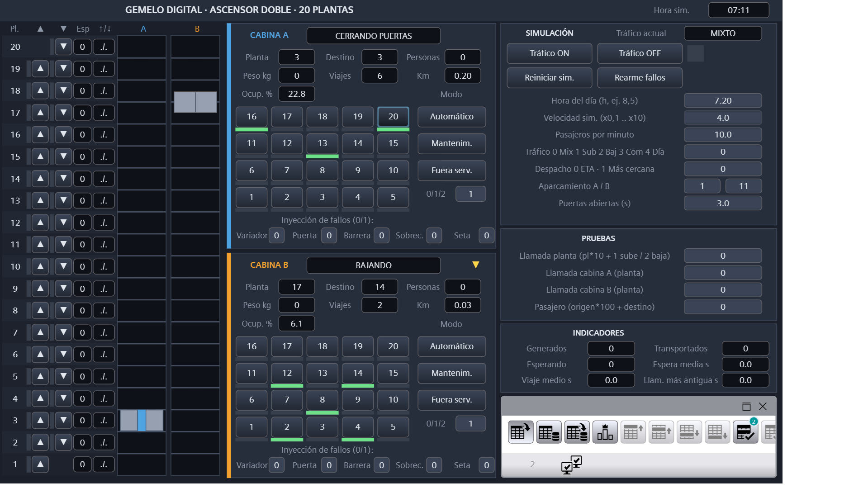Screen dimensions: 868x488
Task: Click Llamada cabina A test field
Action: click(722, 273)
